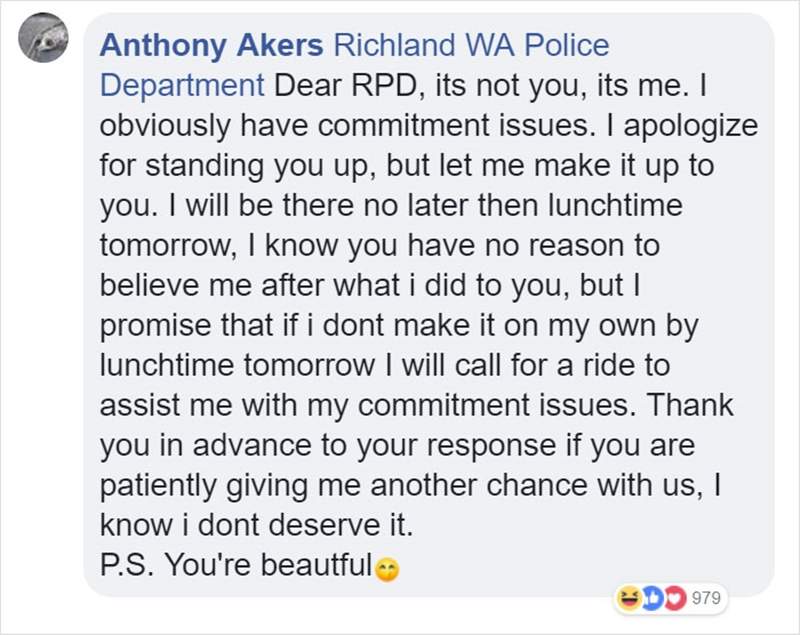Screen dimensions: 800x635
Task: Open Anthony Akers' profile
Action: point(211,45)
